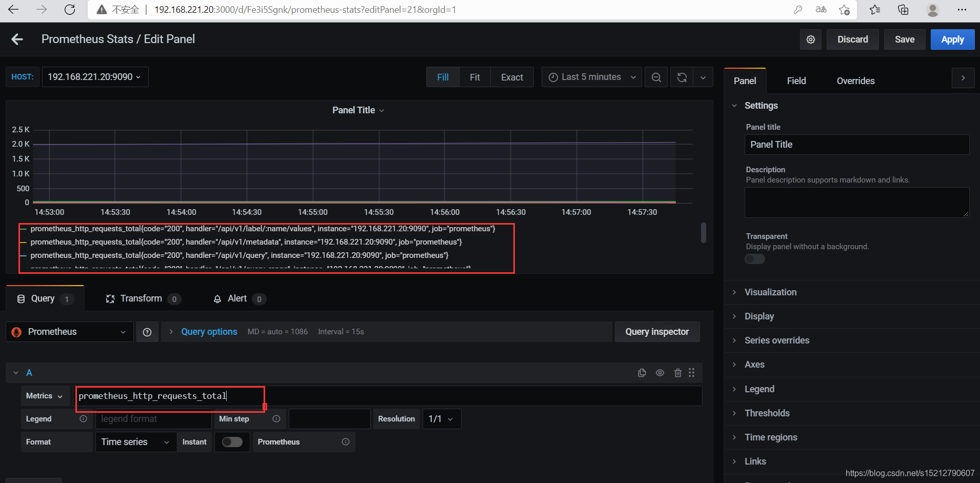Open the data source help icon
Viewport: 980px width, 483px height.
click(147, 332)
